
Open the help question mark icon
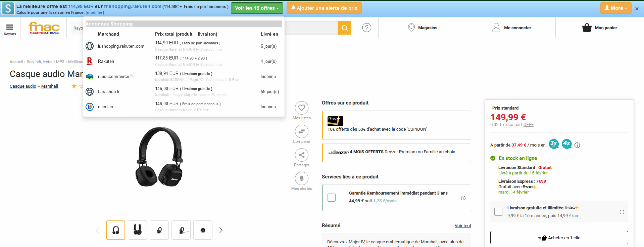coord(367,28)
